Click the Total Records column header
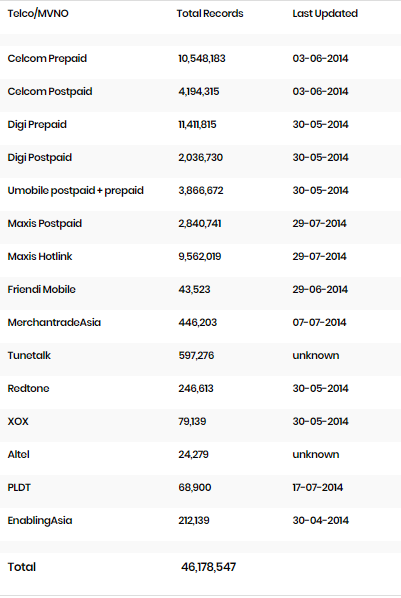The image size is (401, 598). (x=210, y=14)
